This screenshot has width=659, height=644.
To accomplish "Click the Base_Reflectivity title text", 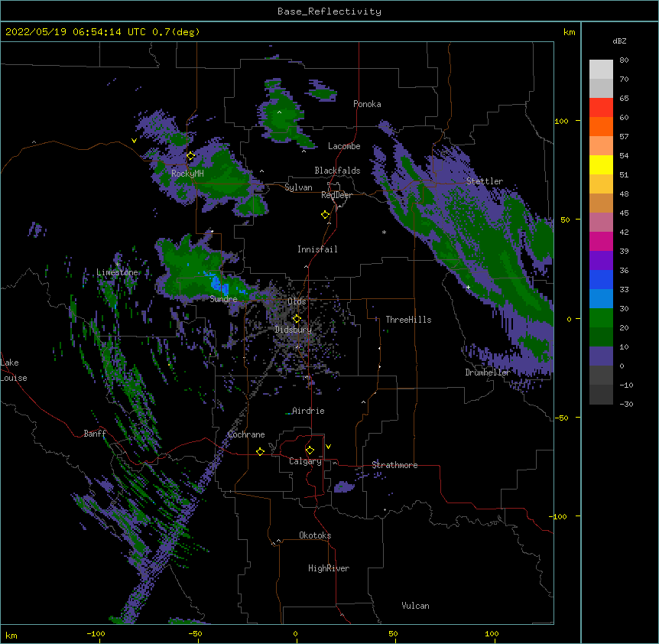I will click(329, 11).
